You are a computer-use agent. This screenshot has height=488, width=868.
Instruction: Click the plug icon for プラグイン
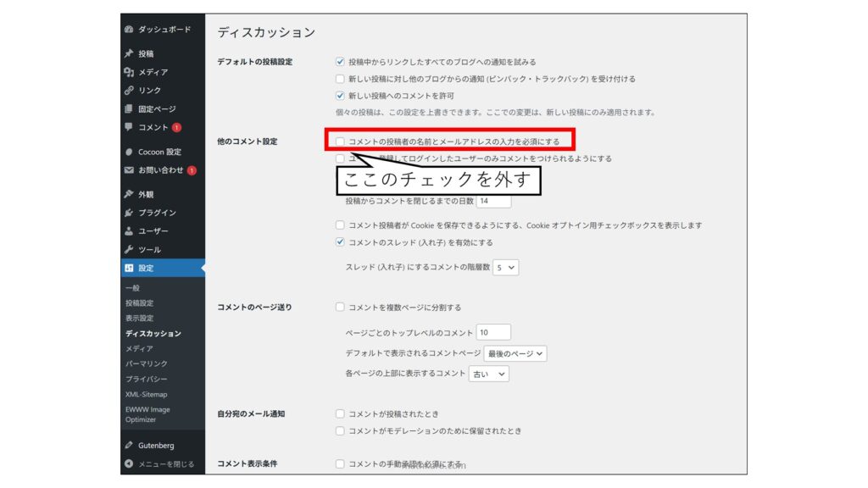click(x=129, y=213)
